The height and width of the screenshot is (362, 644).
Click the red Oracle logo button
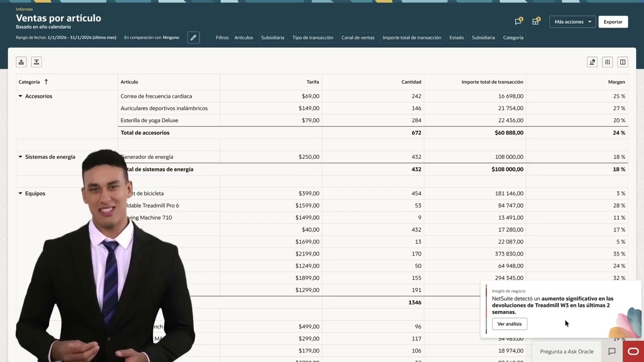pos(633,351)
